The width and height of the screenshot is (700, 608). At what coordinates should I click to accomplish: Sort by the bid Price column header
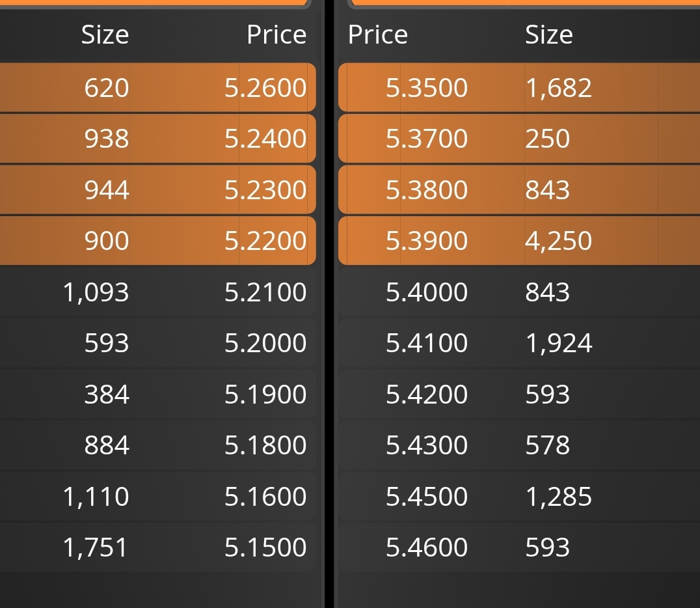276,35
